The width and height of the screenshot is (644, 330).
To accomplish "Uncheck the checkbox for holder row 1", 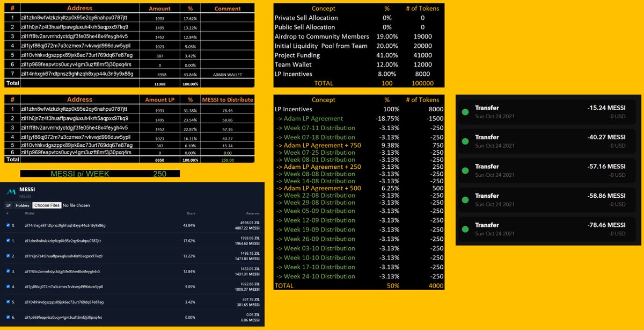I will tap(8, 240).
